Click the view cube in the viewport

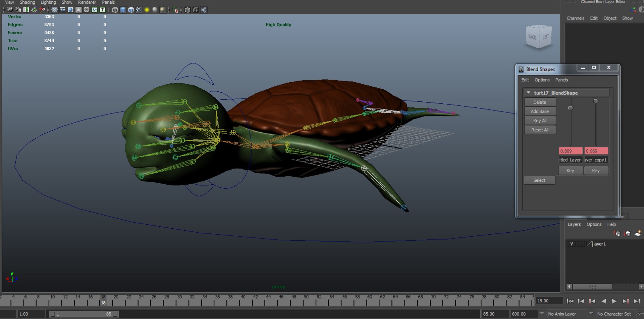[539, 37]
